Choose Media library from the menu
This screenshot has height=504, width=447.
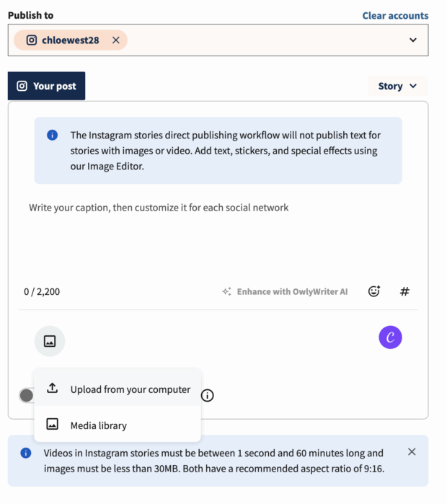coord(98,425)
